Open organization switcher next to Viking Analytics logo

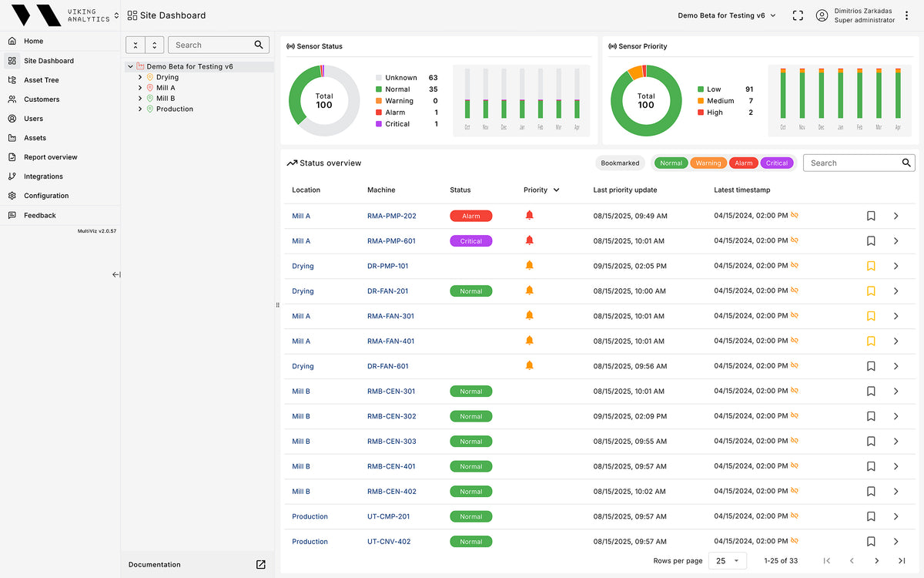click(116, 15)
